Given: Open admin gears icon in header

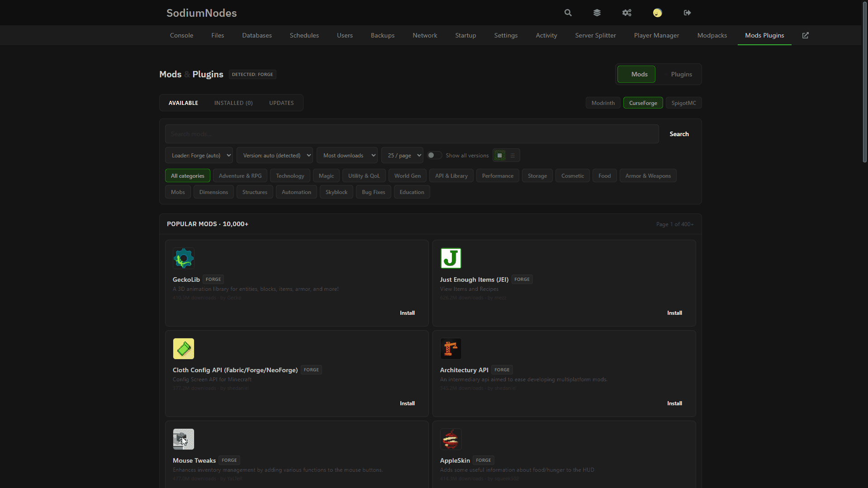Looking at the screenshot, I should point(626,13).
